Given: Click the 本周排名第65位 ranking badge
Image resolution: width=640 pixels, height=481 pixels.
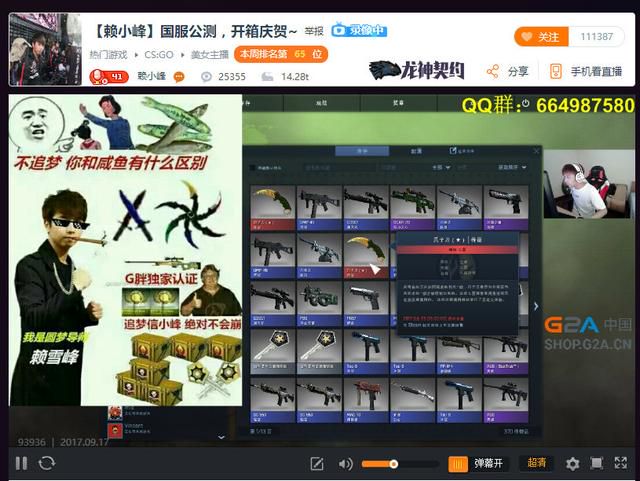Looking at the screenshot, I should click(281, 54).
